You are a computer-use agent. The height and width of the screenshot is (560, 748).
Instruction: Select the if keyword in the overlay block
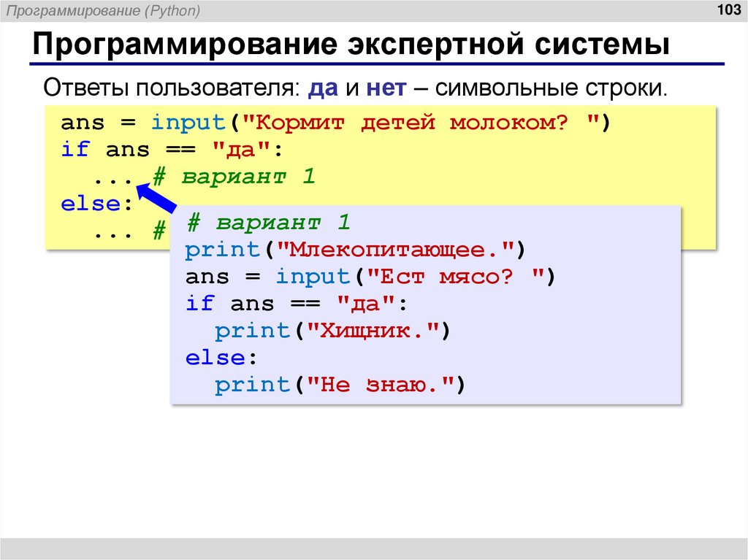[201, 303]
